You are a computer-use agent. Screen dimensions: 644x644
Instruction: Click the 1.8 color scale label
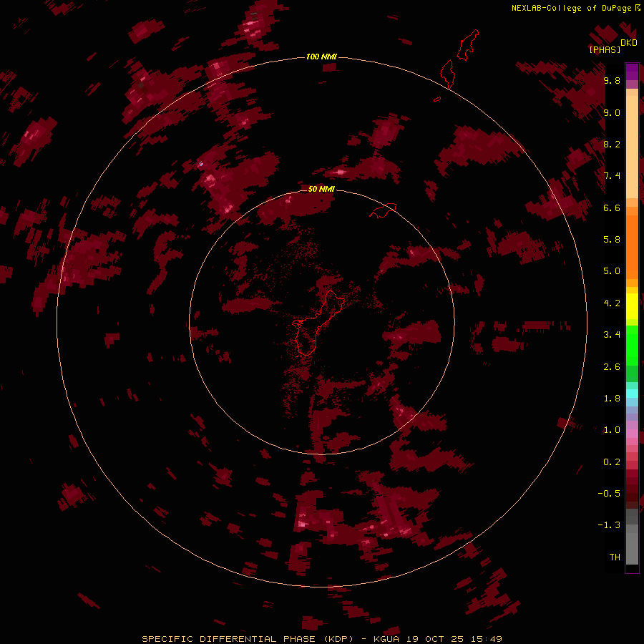tap(612, 399)
